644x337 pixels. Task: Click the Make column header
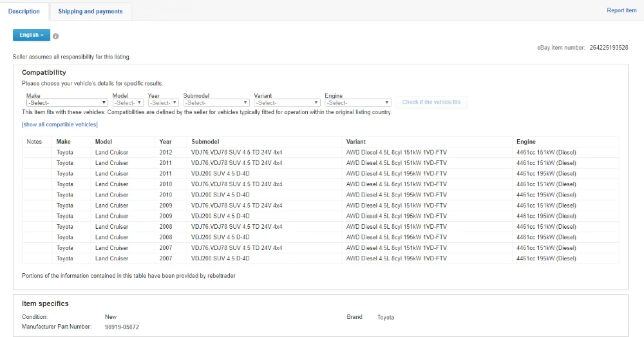click(x=63, y=142)
